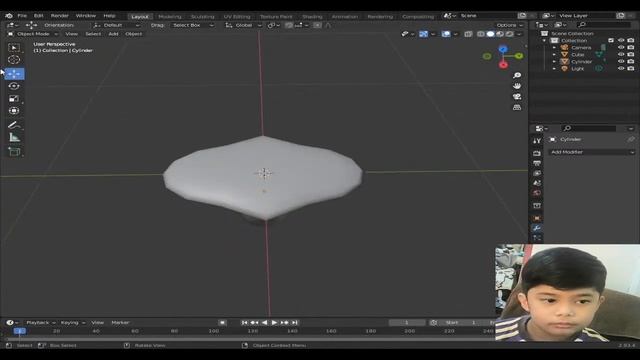The image size is (640, 360).
Task: Open the Drag Select Box dropdown
Action: pyautogui.click(x=193, y=25)
